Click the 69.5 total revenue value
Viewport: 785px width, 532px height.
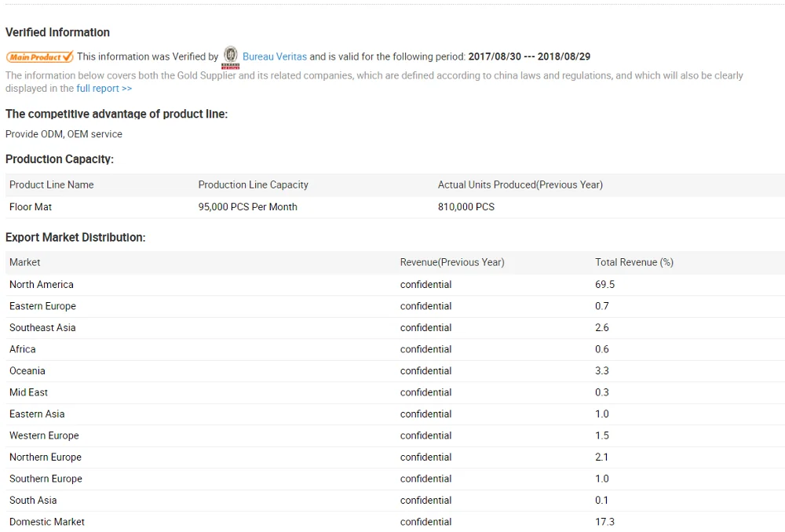tap(604, 285)
